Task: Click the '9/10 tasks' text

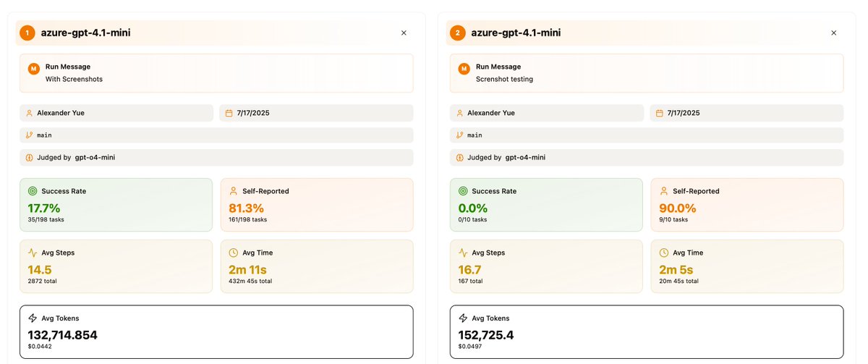Action: (x=673, y=219)
